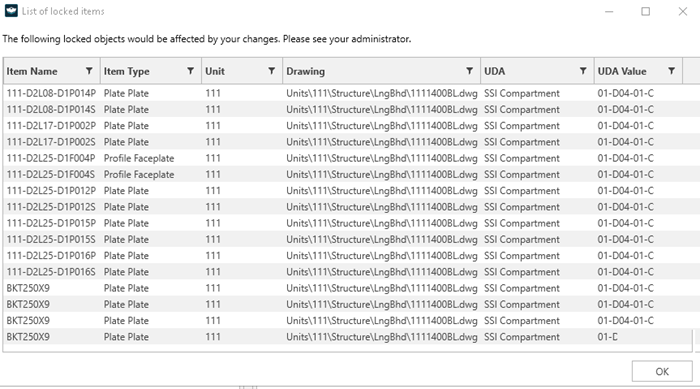Open the Item Name column filter
The height and width of the screenshot is (389, 700).
pos(89,71)
